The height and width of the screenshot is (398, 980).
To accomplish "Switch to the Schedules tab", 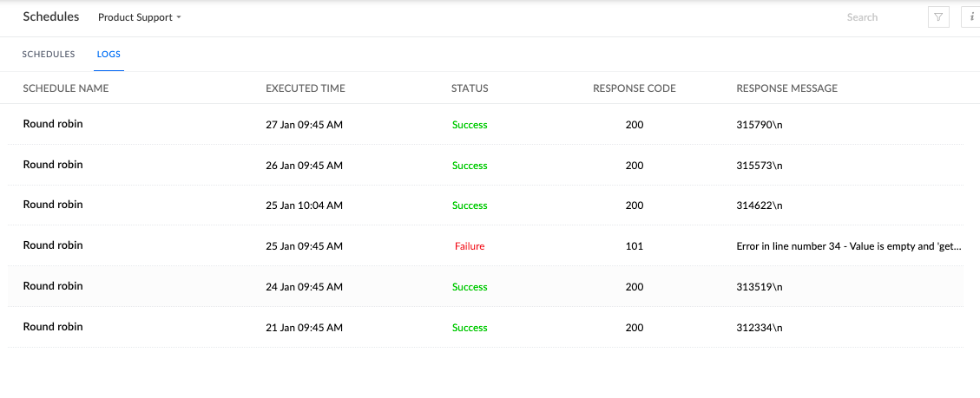I will (49, 54).
